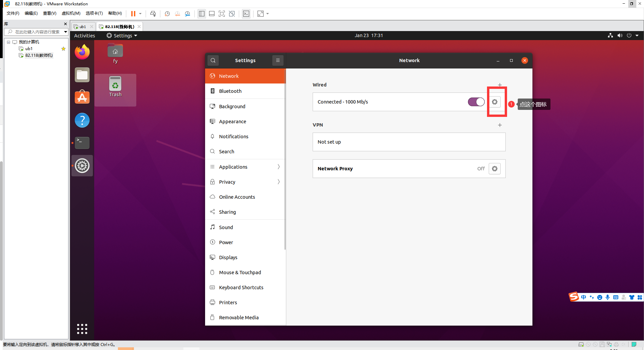The height and width of the screenshot is (350, 644).
Task: Open Appearance settings panel
Action: 245,122
